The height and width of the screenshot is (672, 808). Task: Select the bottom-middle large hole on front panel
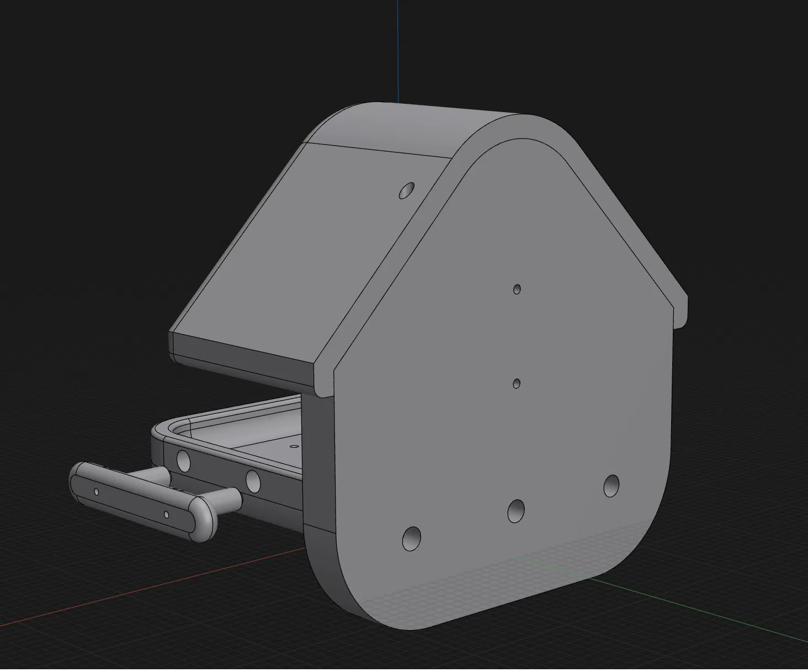click(x=516, y=511)
